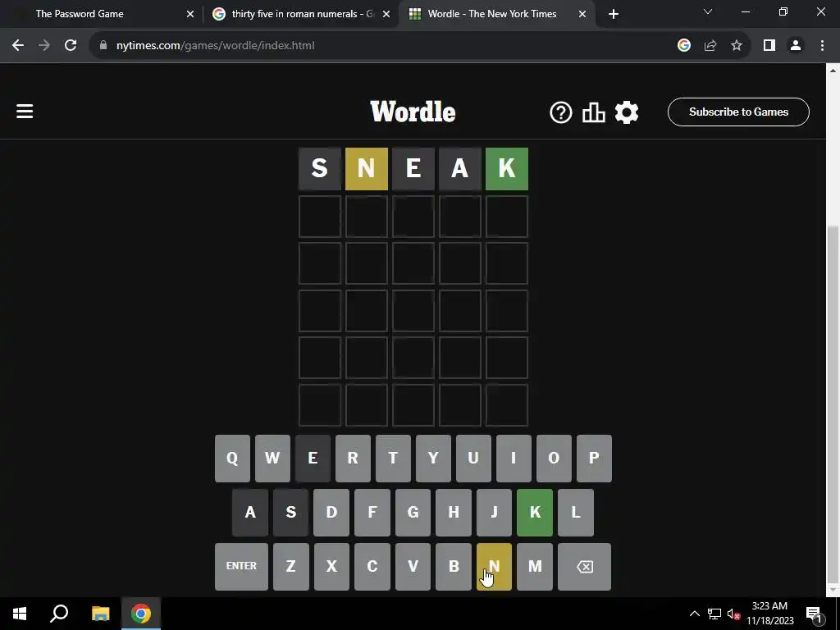Viewport: 840px width, 630px height.
Task: Tap the J key on the on-screen keyboard
Action: [x=495, y=513]
